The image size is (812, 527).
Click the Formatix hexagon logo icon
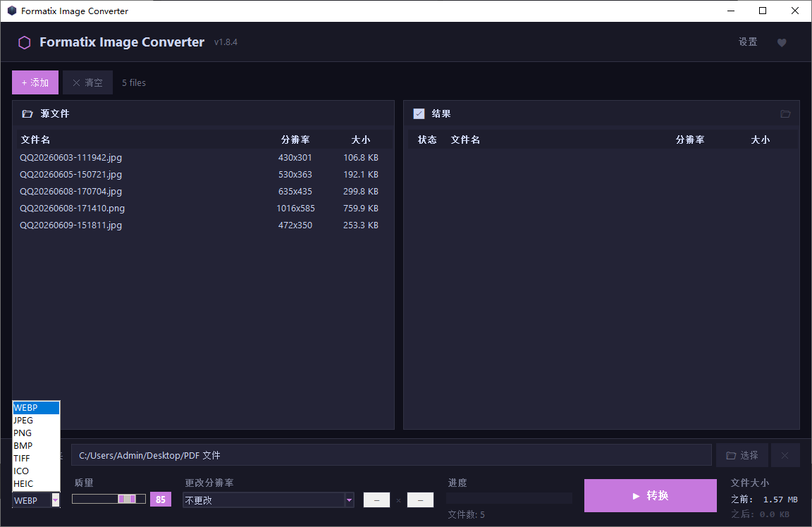(x=25, y=42)
